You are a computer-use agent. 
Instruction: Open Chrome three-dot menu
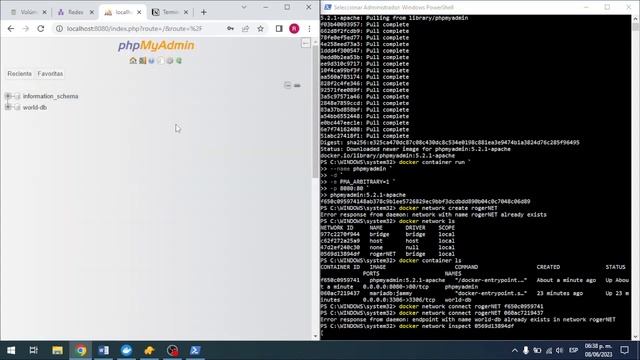pos(309,29)
